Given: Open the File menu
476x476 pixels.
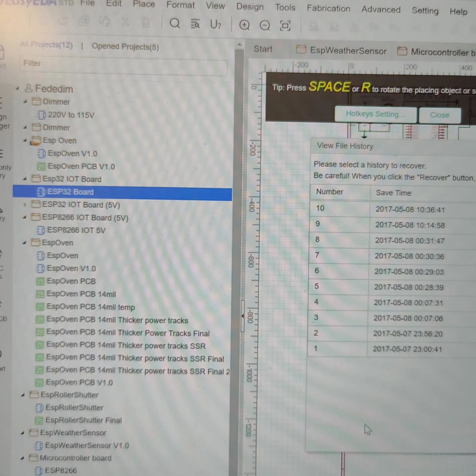Looking at the screenshot, I should 88,3.
